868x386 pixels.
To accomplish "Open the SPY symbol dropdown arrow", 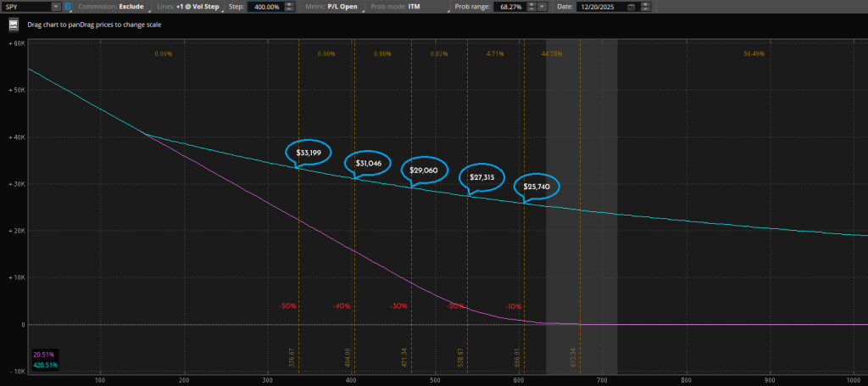I will pyautogui.click(x=56, y=7).
